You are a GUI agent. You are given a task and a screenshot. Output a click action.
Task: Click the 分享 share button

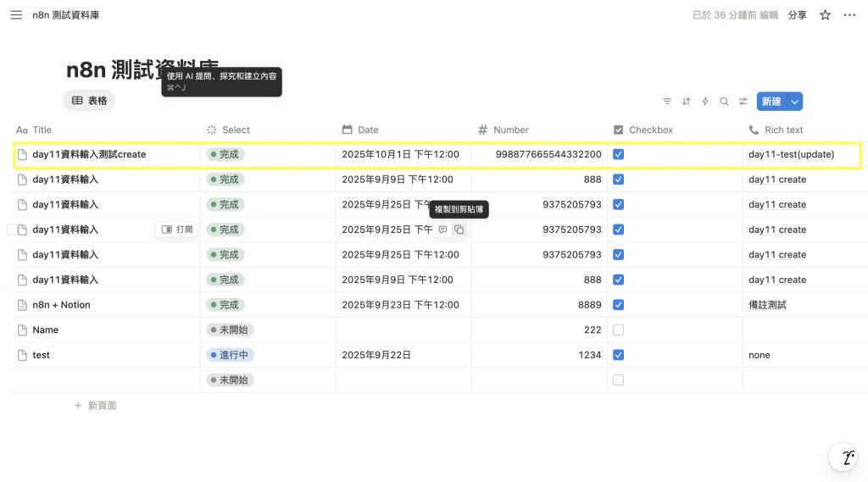pos(797,15)
